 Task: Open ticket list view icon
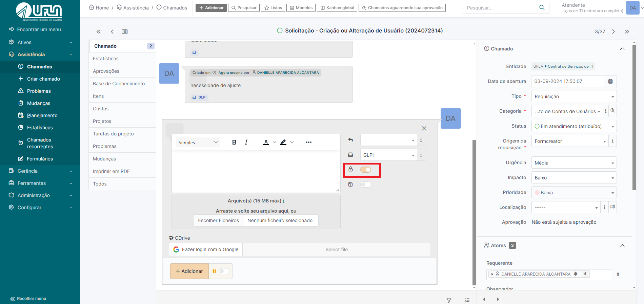pyautogui.click(x=125, y=31)
